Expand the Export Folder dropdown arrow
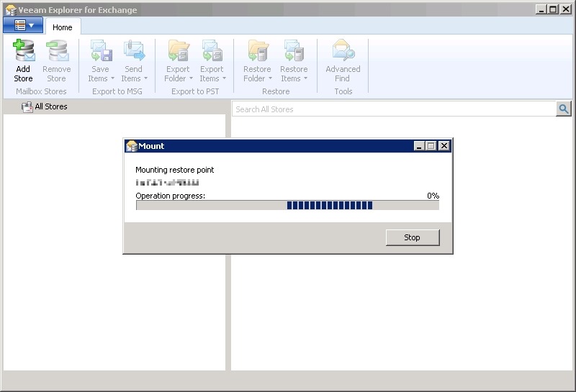Image resolution: width=576 pixels, height=392 pixels. point(191,78)
